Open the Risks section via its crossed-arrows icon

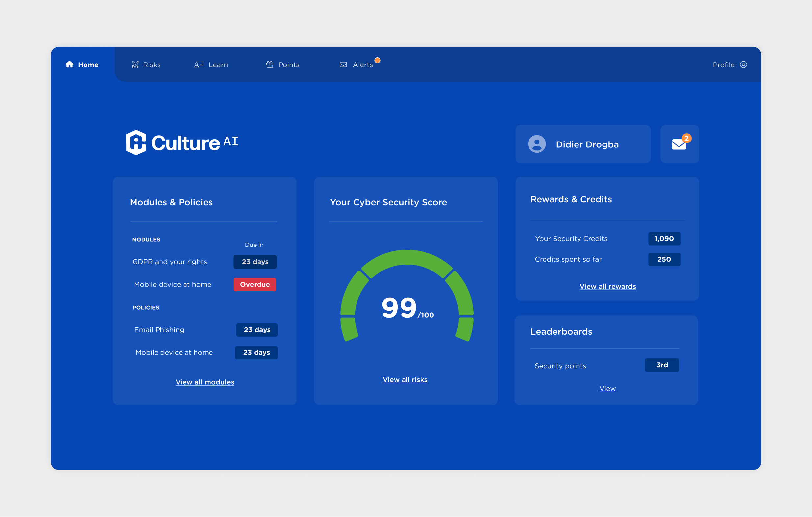(x=135, y=65)
